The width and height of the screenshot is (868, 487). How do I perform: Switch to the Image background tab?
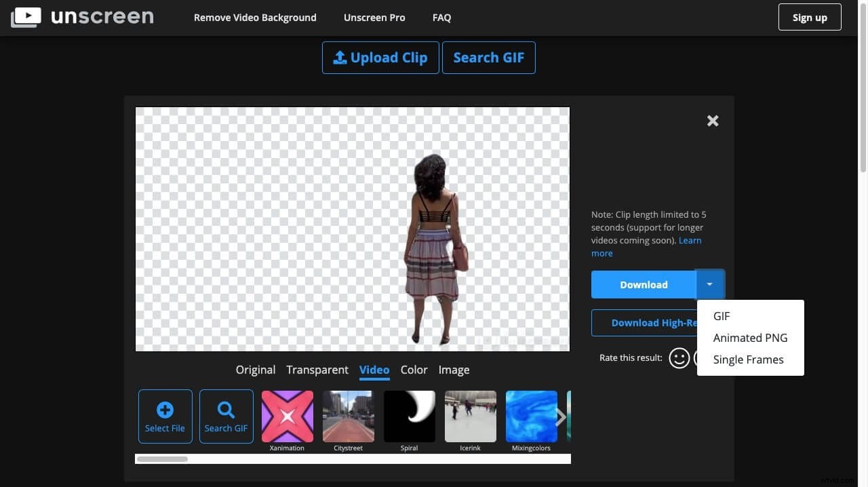pyautogui.click(x=453, y=370)
